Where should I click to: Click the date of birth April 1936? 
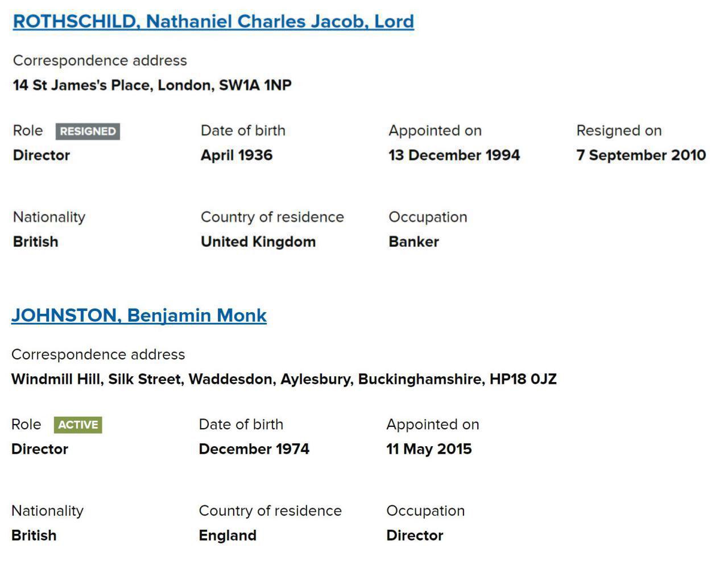click(237, 155)
